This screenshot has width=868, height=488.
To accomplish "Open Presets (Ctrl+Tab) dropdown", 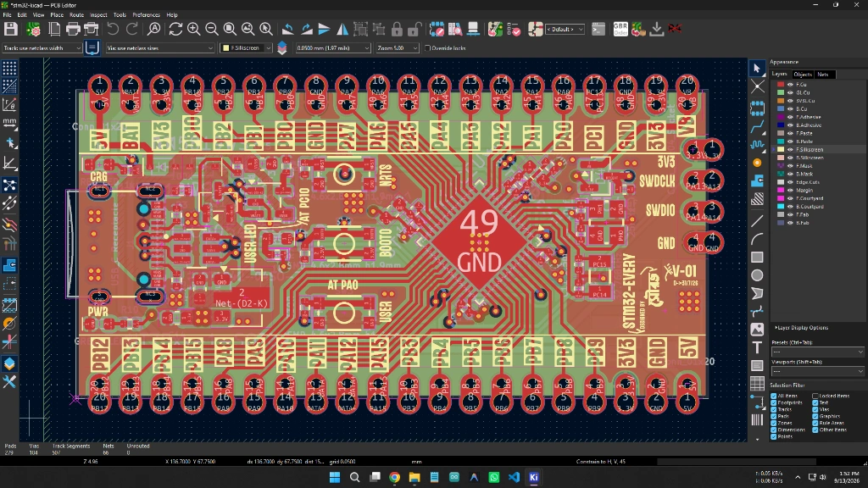I will (818, 352).
